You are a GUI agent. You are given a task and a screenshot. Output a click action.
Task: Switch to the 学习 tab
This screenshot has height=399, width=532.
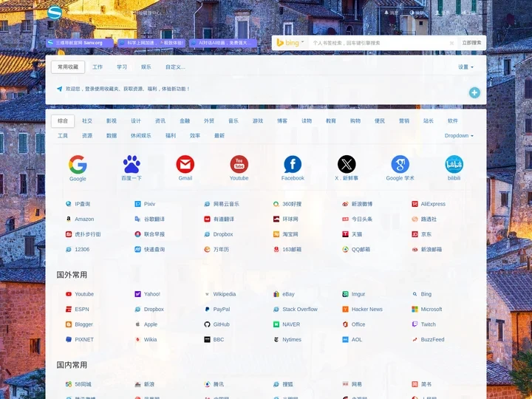[122, 67]
